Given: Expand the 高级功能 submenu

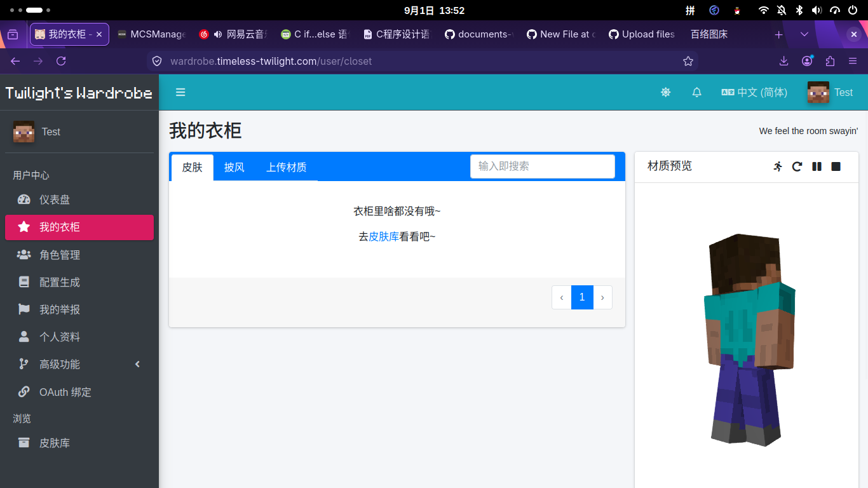Looking at the screenshot, I should pos(79,364).
